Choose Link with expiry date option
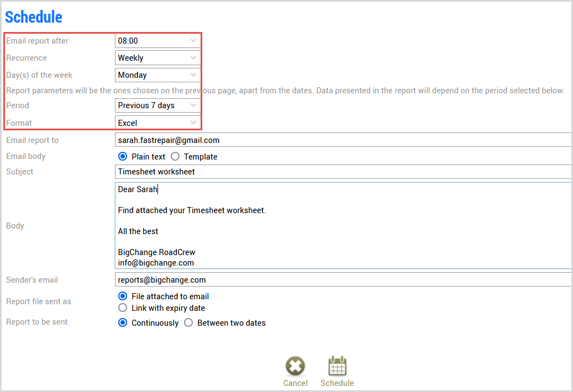This screenshot has width=573, height=392. tap(123, 308)
